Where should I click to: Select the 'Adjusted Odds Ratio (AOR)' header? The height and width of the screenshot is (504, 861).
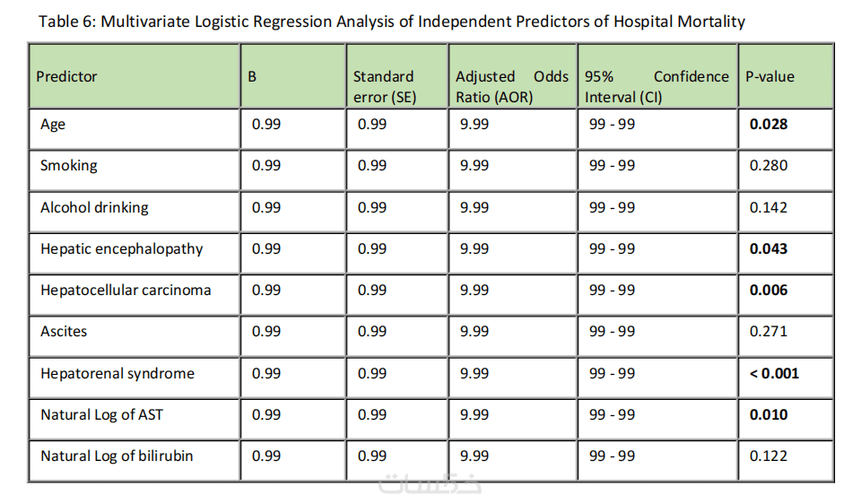click(511, 87)
